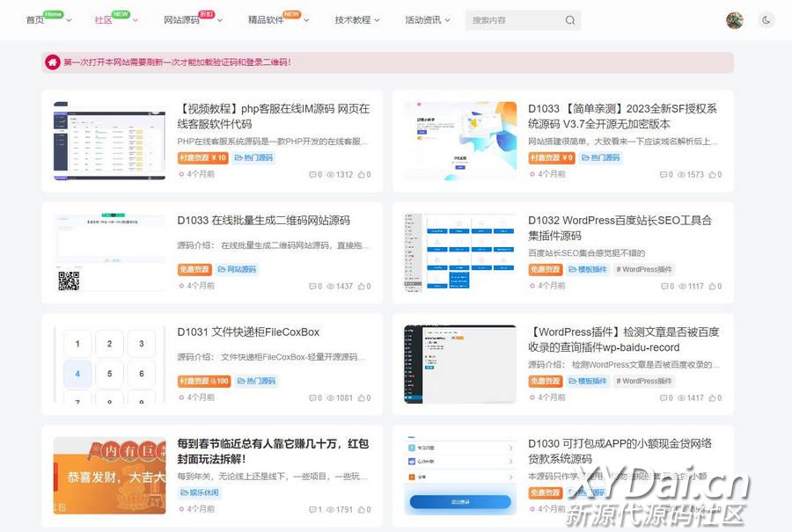Like the D1032 WordPress百度站长SEO post
The height and width of the screenshot is (532, 792).
click(712, 287)
